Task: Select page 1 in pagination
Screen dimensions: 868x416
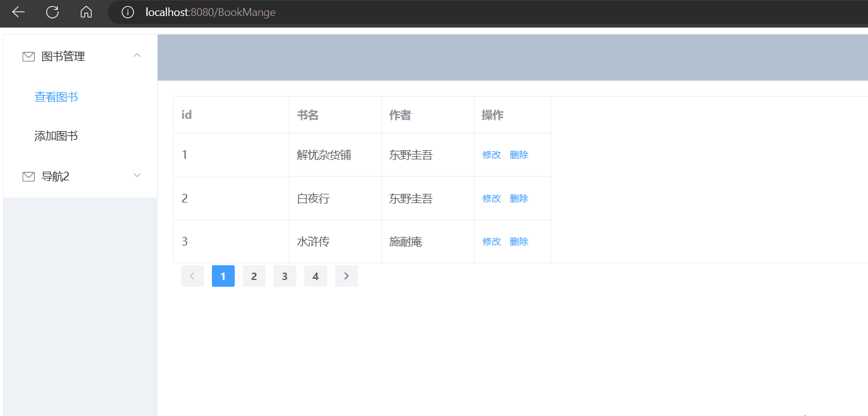Action: click(223, 276)
